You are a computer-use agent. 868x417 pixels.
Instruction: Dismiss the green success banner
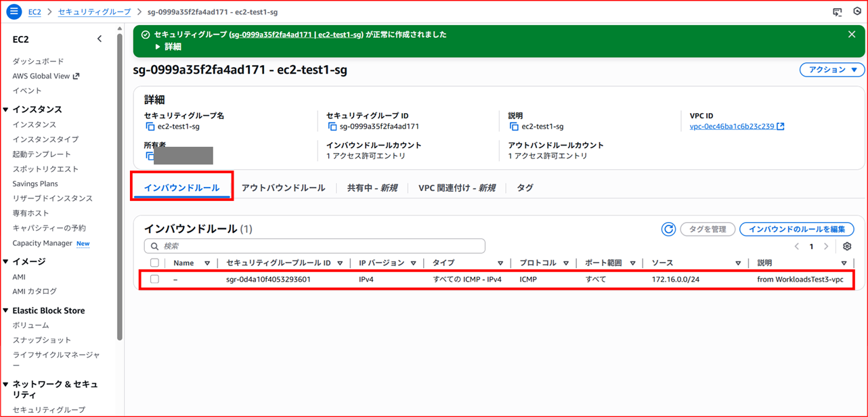(852, 34)
